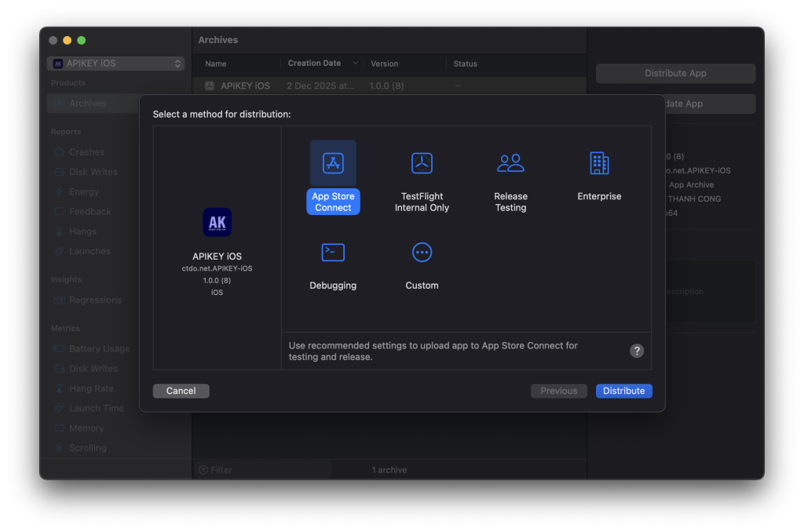Screen dimensions: 804x532
Task: Click the Distribute App button in sidebar
Action: coord(675,73)
